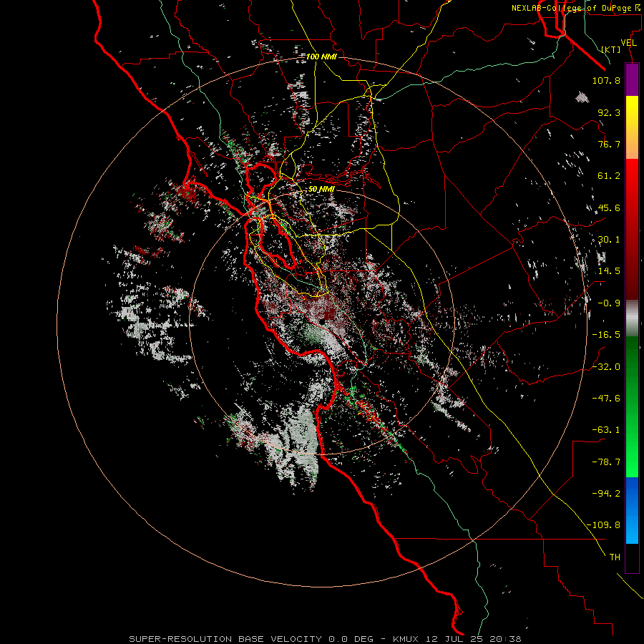
Task: Click the TH threshold label
Action: point(615,557)
